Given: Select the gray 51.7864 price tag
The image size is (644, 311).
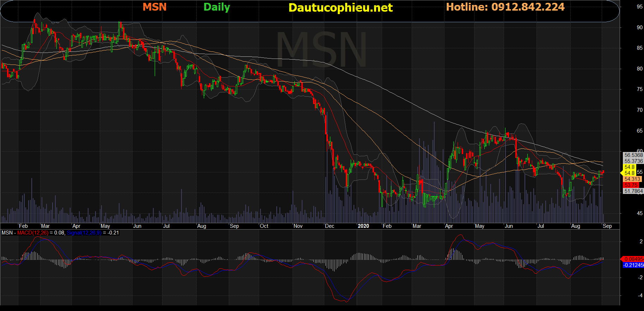Looking at the screenshot, I should [x=633, y=191].
